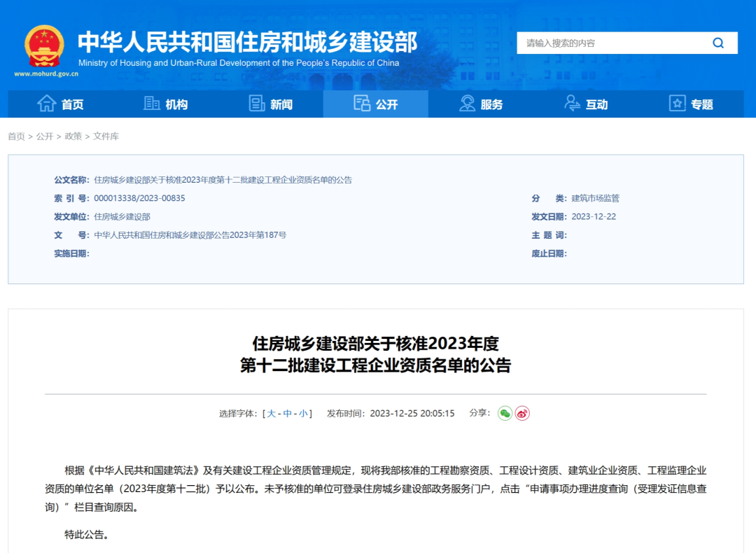The image size is (756, 553).
Task: Click the www.mohurd.gov.cn text
Action: [46, 73]
